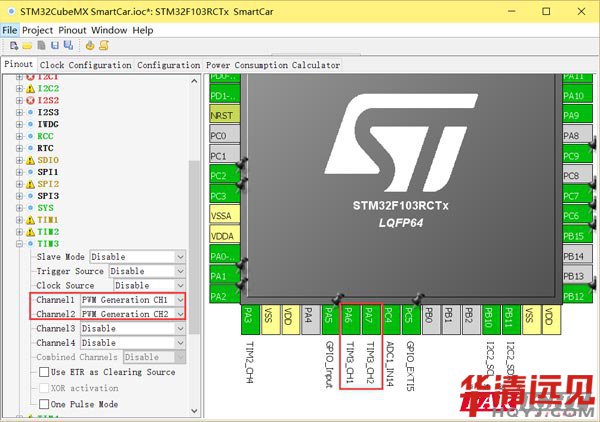
Task: Click the Generate Report scroll icon
Action: pos(104,46)
